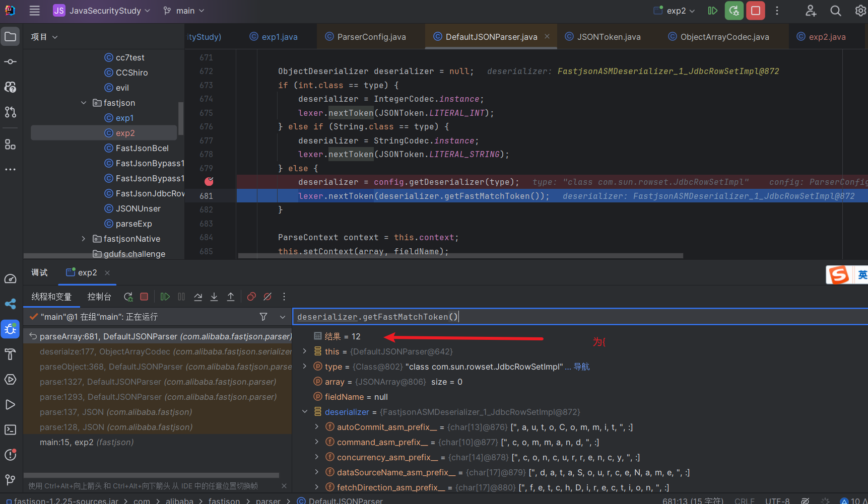Viewport: 868px width, 504px height.
Task: Pause program in debug toolbar
Action: 181,297
